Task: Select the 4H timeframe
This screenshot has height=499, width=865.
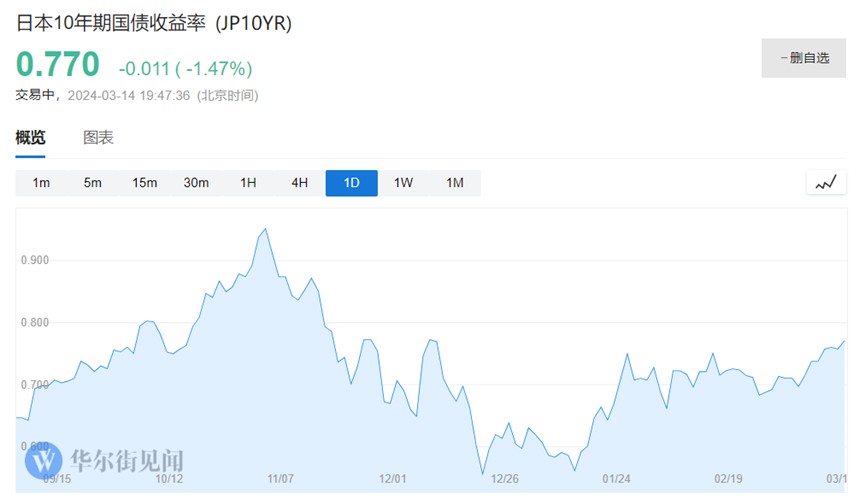Action: [299, 183]
